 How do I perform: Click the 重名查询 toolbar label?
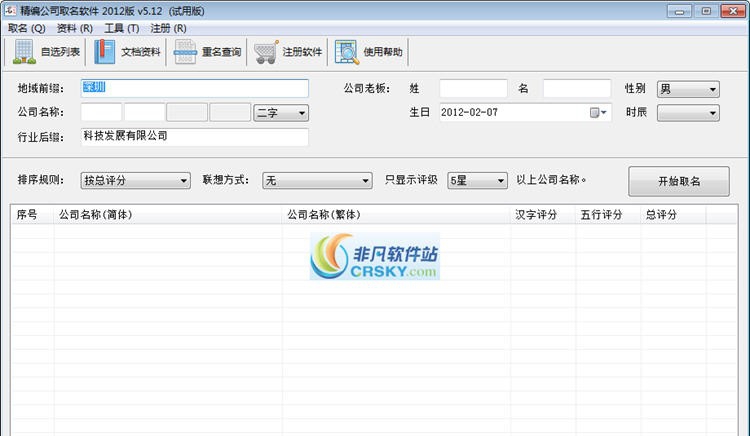pyautogui.click(x=221, y=52)
